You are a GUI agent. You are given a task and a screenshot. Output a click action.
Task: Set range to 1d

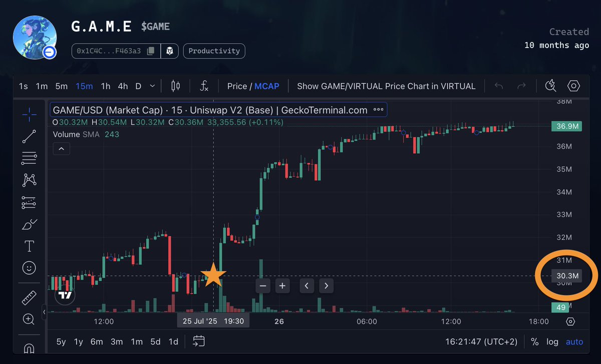click(173, 341)
